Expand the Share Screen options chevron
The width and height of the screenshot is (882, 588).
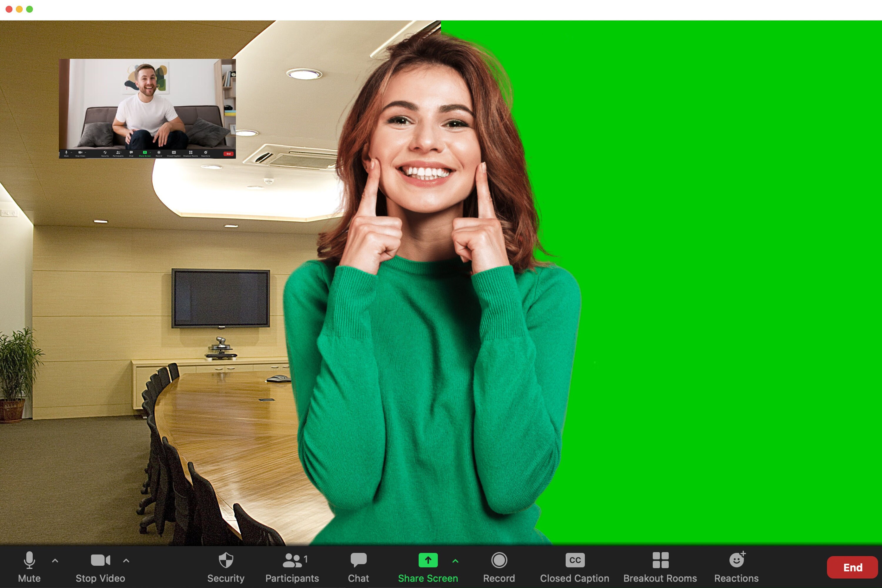coord(455,561)
